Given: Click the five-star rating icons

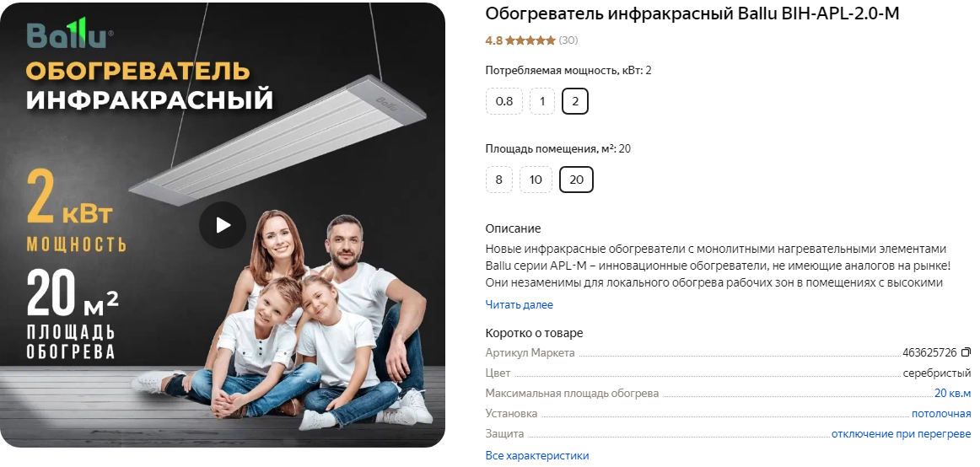Looking at the screenshot, I should click(x=530, y=40).
